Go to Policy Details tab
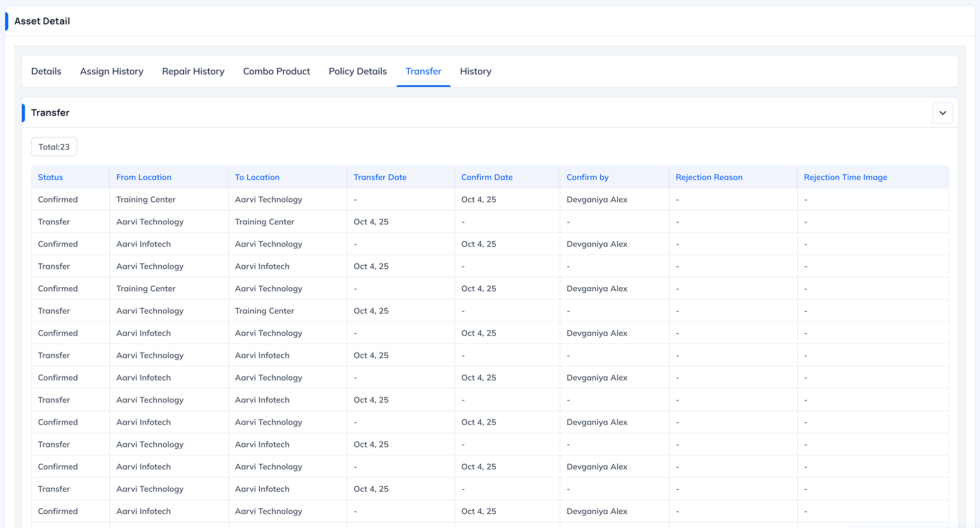Screen dimensions: 980x528 [357, 71]
